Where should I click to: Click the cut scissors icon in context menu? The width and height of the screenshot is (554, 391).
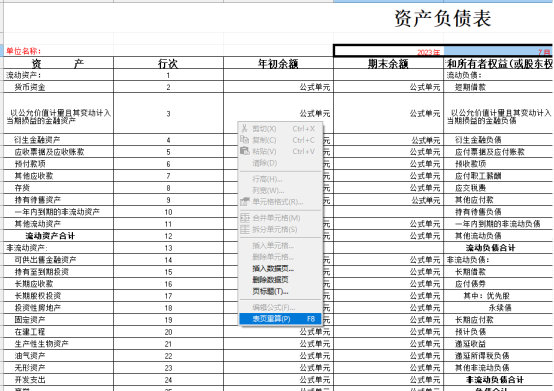click(244, 128)
